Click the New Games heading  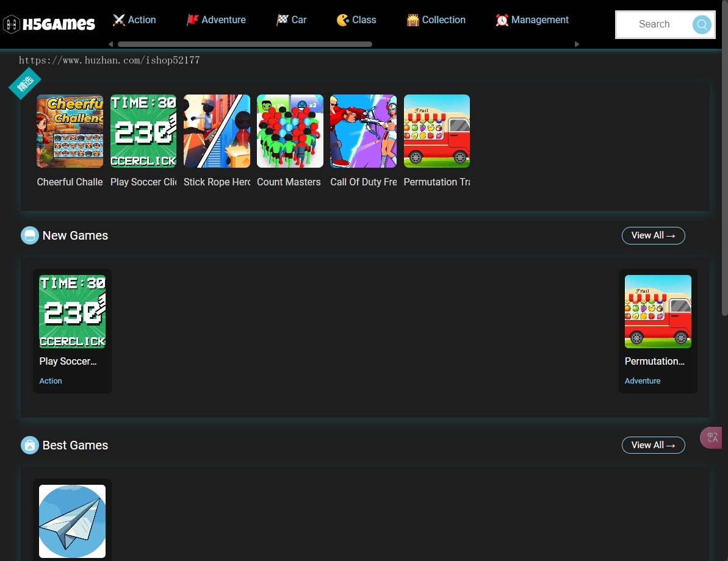75,235
